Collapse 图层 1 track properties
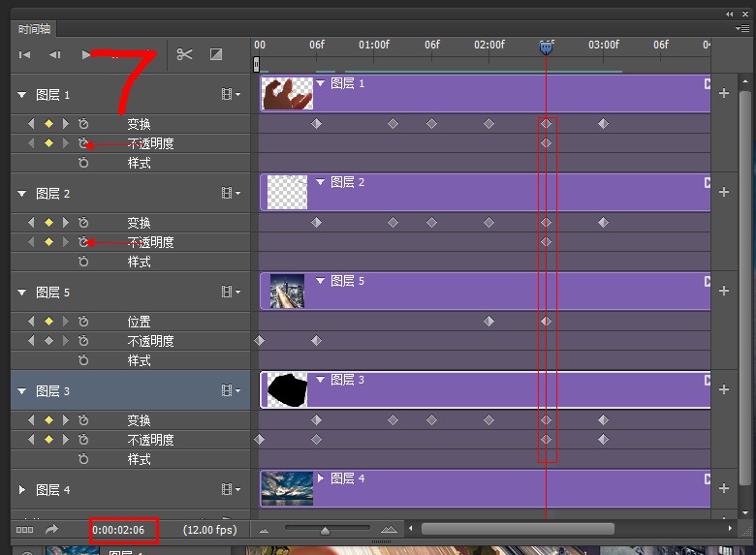Image resolution: width=756 pixels, height=555 pixels. [x=21, y=95]
